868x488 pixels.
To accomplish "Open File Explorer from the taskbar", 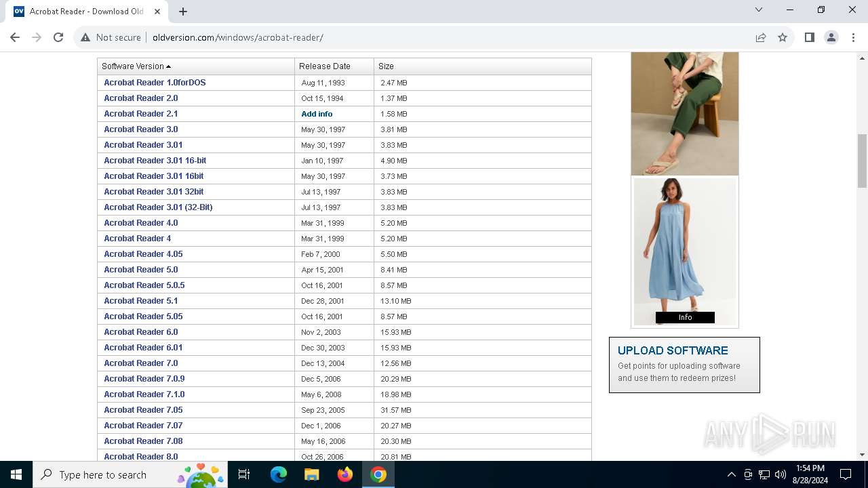I will tap(311, 474).
